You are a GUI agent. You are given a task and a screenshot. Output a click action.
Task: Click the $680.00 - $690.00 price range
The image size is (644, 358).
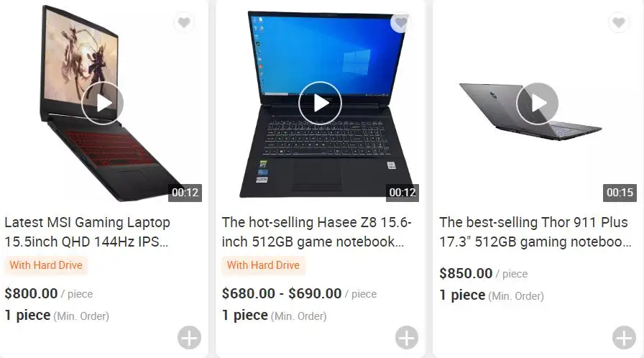pyautogui.click(x=281, y=293)
